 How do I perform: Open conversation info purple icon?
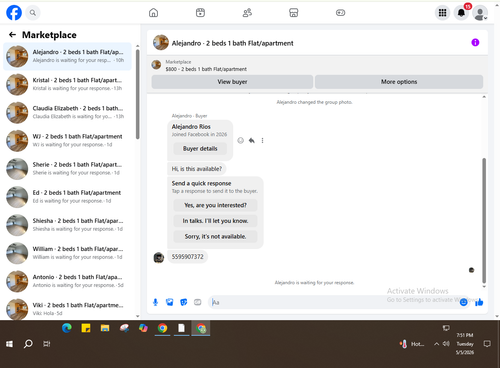475,42
